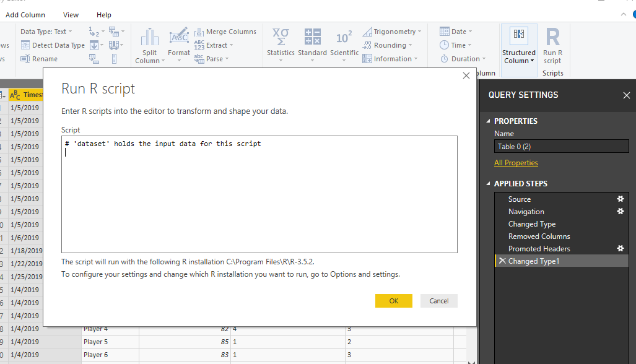Delete the Changed Type1 step with X
636x364 pixels.
click(x=502, y=261)
